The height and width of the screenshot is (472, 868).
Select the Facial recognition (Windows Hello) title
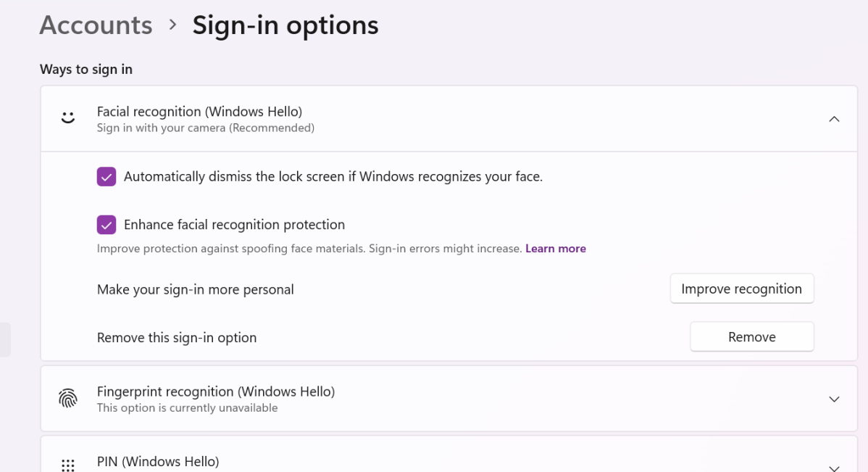tap(199, 112)
